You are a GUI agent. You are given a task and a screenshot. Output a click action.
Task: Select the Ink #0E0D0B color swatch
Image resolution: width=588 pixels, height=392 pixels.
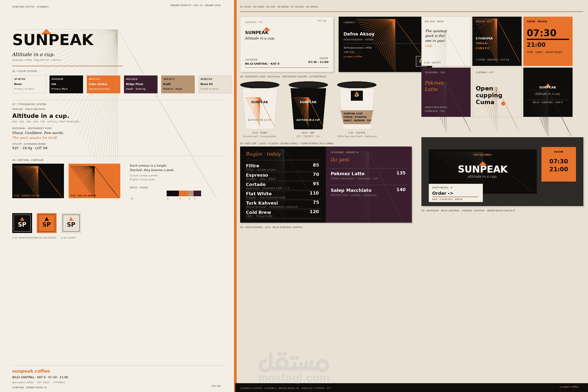[x=66, y=84]
